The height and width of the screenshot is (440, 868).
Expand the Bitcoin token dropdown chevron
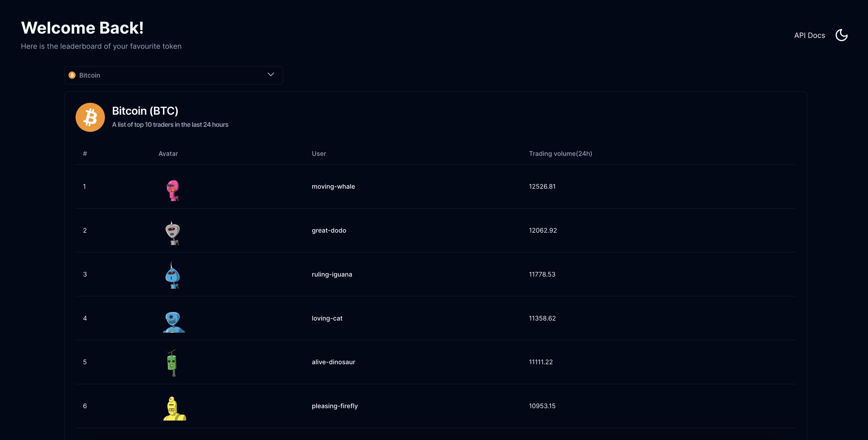(270, 75)
